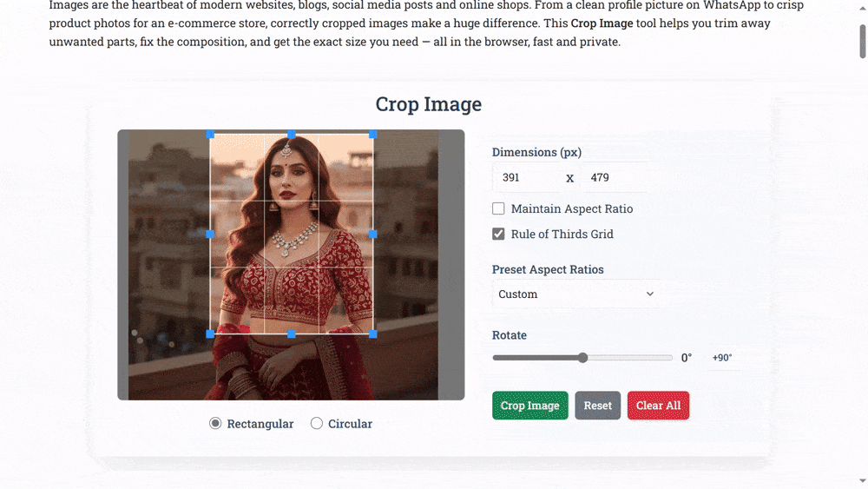
Task: Click top-left crop handle
Action: pyautogui.click(x=210, y=135)
